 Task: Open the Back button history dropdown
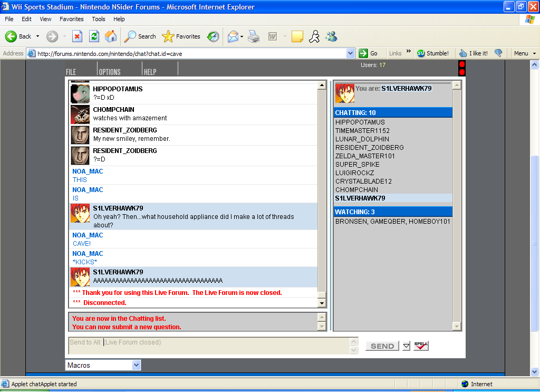tap(37, 36)
